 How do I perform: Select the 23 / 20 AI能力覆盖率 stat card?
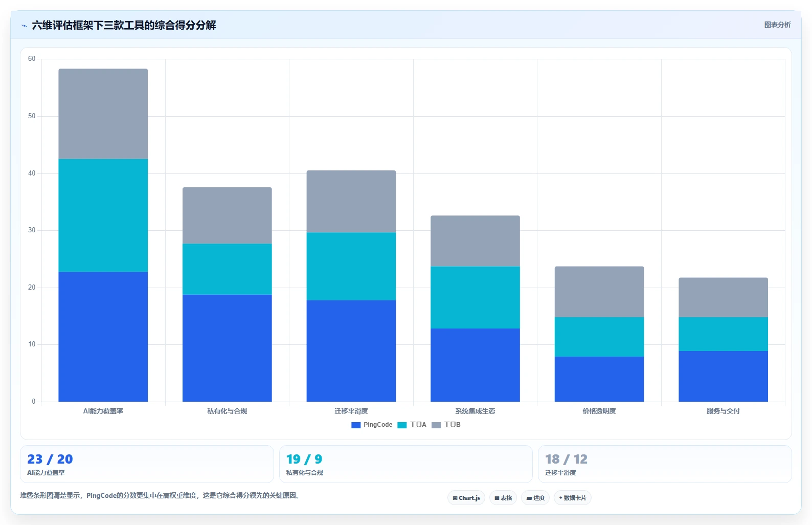pos(147,464)
